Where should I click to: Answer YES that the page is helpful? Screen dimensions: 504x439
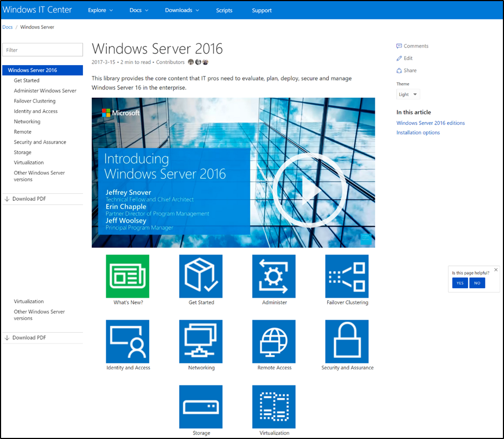tap(460, 283)
